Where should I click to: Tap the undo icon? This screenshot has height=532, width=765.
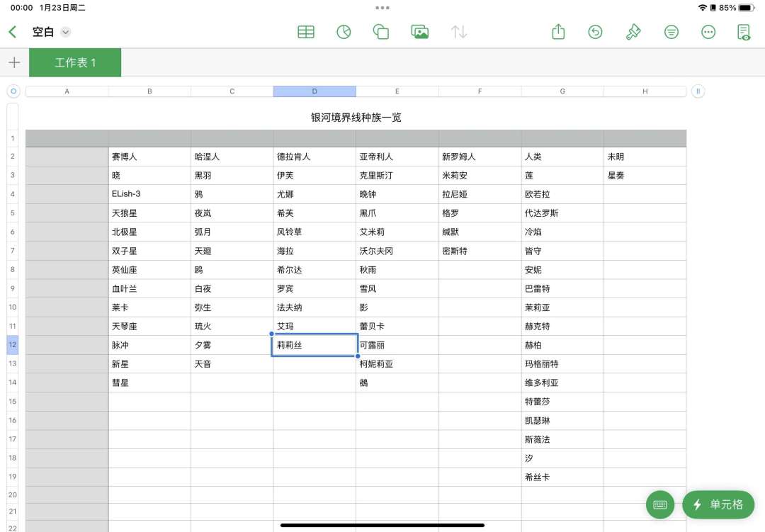[x=595, y=32]
